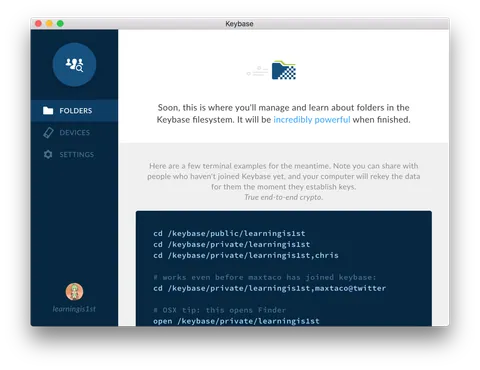Viewport: 480px width, 370px height.
Task: Click the Keybase window title
Action: 239,24
